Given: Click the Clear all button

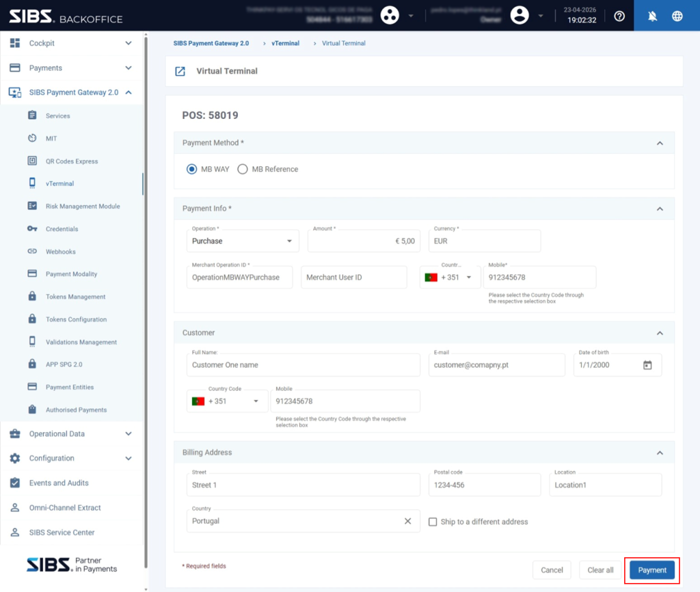Looking at the screenshot, I should tap(600, 570).
